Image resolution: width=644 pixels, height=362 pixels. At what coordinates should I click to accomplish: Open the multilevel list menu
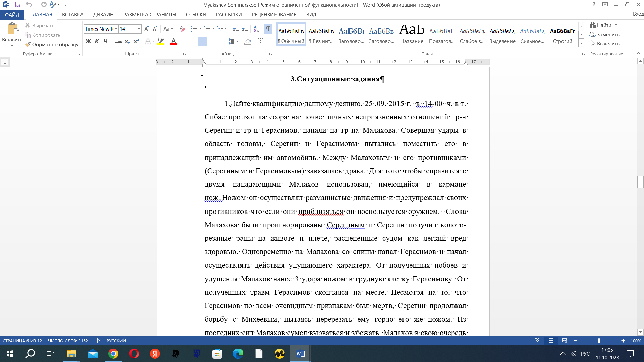pyautogui.click(x=222, y=29)
